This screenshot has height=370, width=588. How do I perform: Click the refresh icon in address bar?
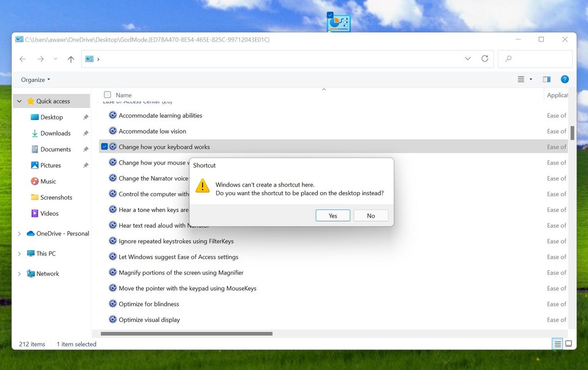485,58
